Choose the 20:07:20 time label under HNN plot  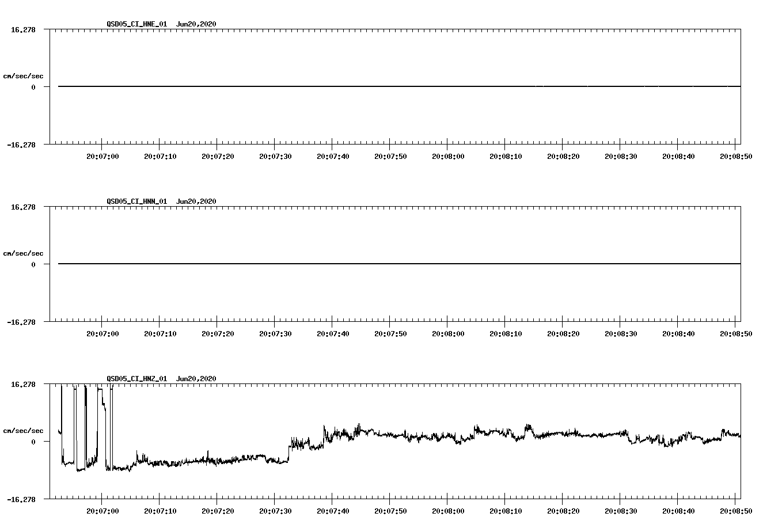218,334
